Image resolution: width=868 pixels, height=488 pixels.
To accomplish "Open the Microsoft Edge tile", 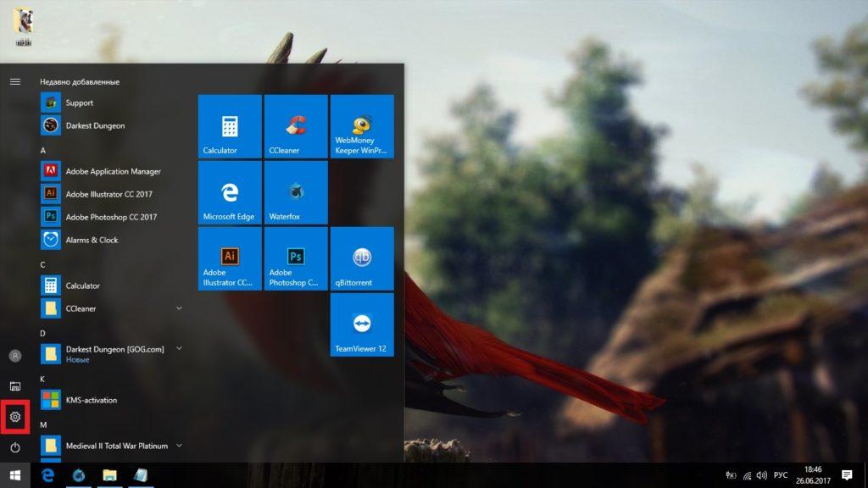I will point(230,192).
